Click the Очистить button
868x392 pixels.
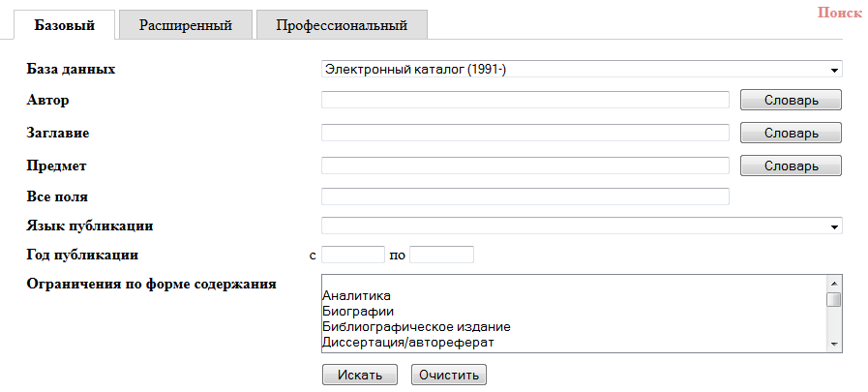[x=449, y=375]
